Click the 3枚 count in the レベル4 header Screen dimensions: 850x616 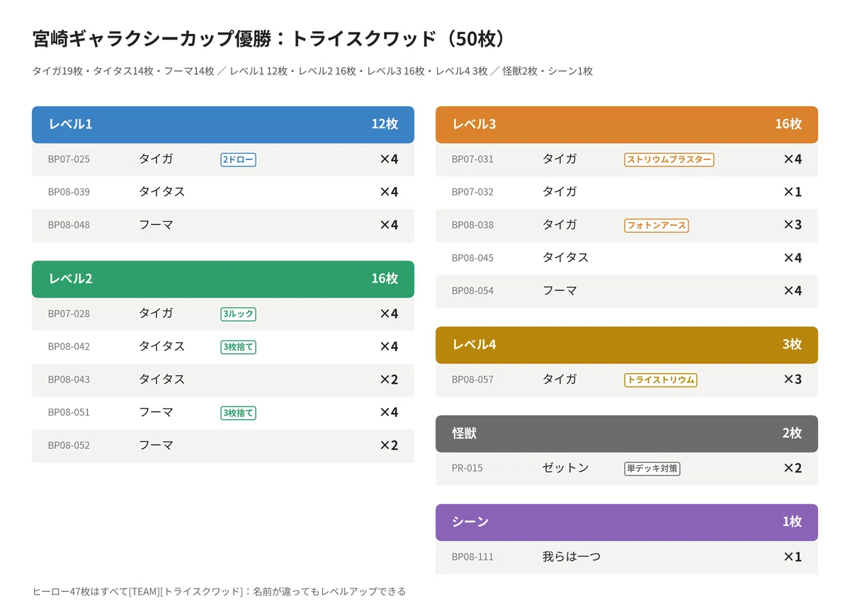pyautogui.click(x=792, y=344)
